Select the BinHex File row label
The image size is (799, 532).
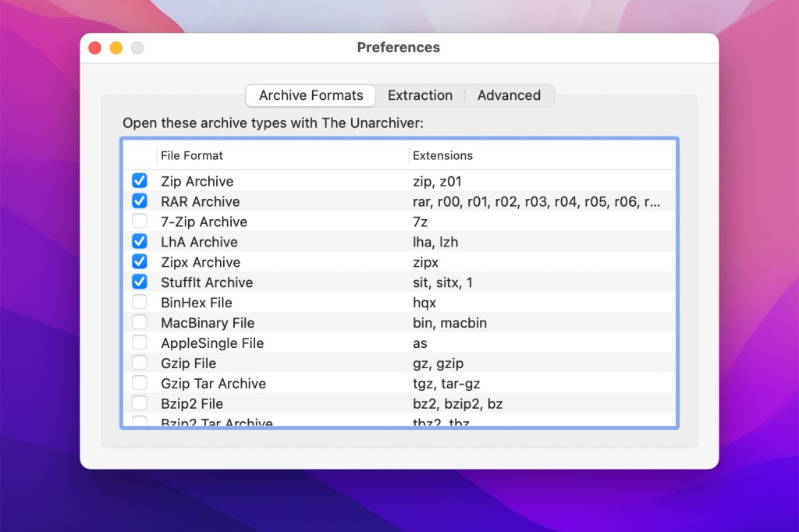tap(197, 303)
